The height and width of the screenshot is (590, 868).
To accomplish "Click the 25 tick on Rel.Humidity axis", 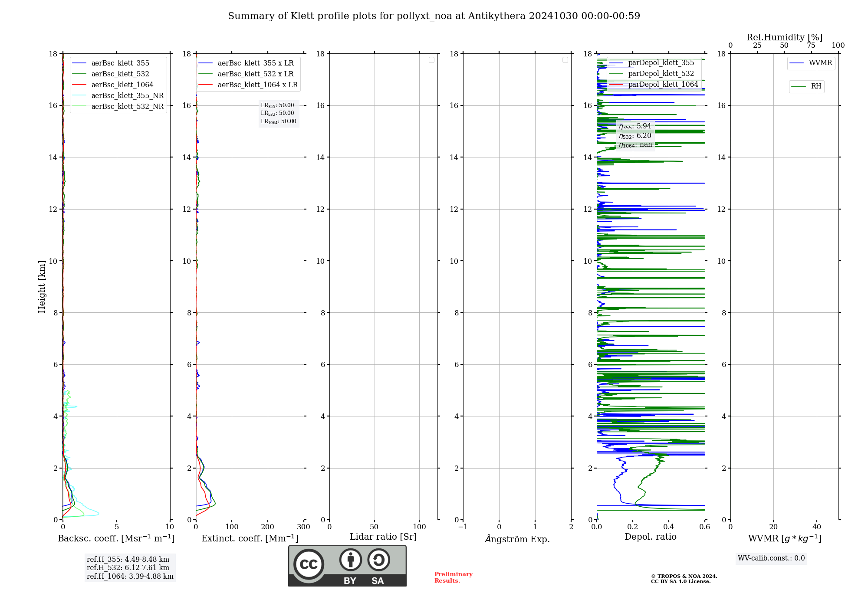I will point(757,46).
